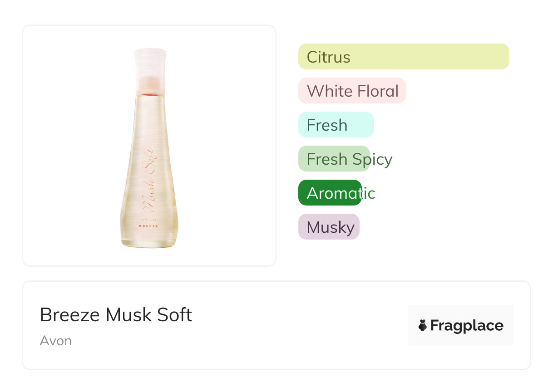Click the Fragplace wordmark text
Screen dimensions: 553x392
(467, 326)
